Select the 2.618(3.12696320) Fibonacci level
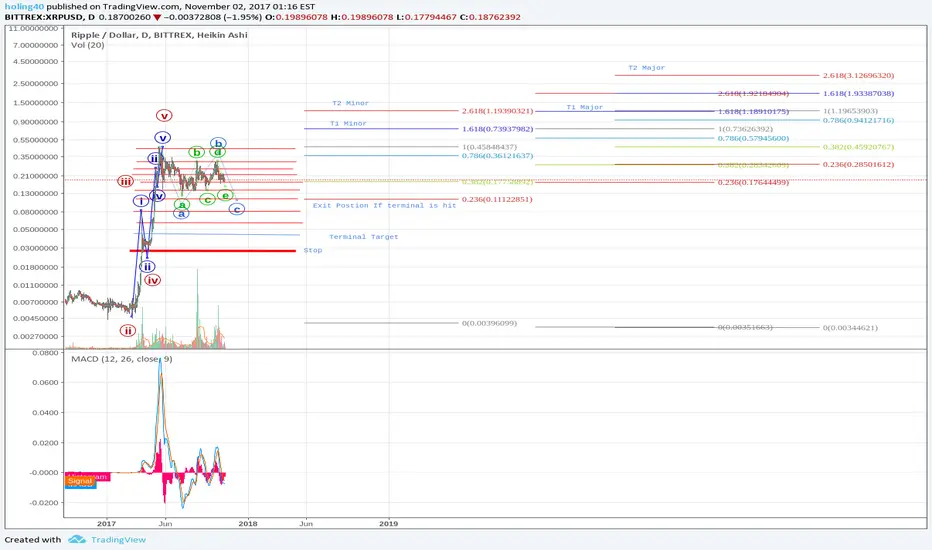 pyautogui.click(x=858, y=76)
